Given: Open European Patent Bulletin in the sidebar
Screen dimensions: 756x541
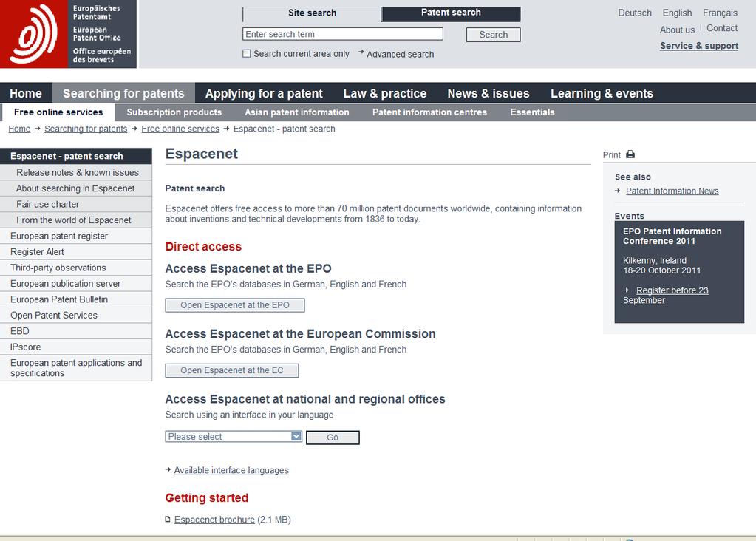Looking at the screenshot, I should pos(75,299).
